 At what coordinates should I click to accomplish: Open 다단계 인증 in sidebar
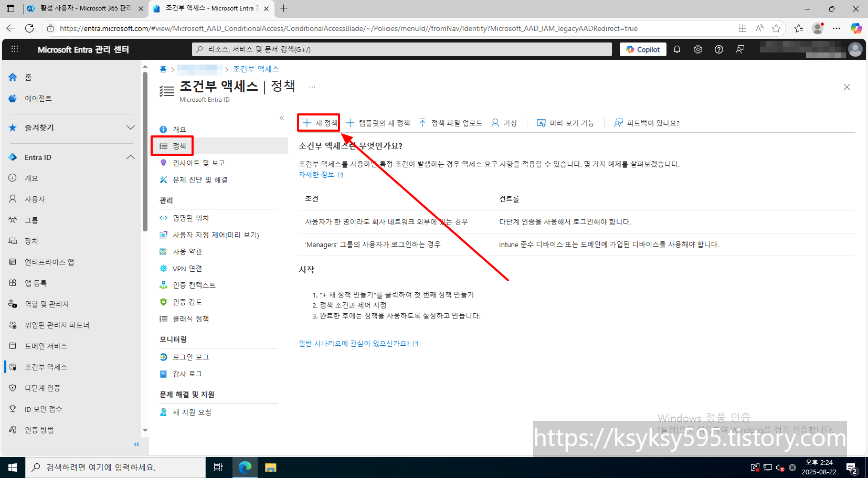point(43,388)
